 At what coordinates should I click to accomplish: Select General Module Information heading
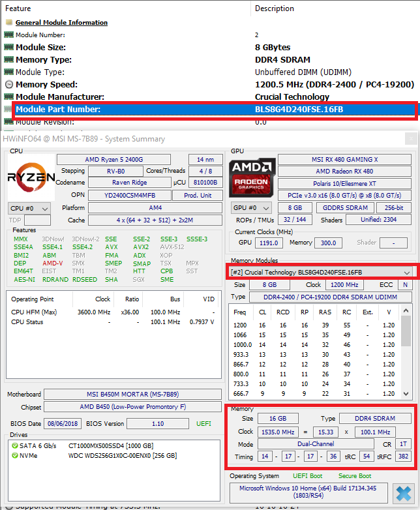tap(61, 22)
